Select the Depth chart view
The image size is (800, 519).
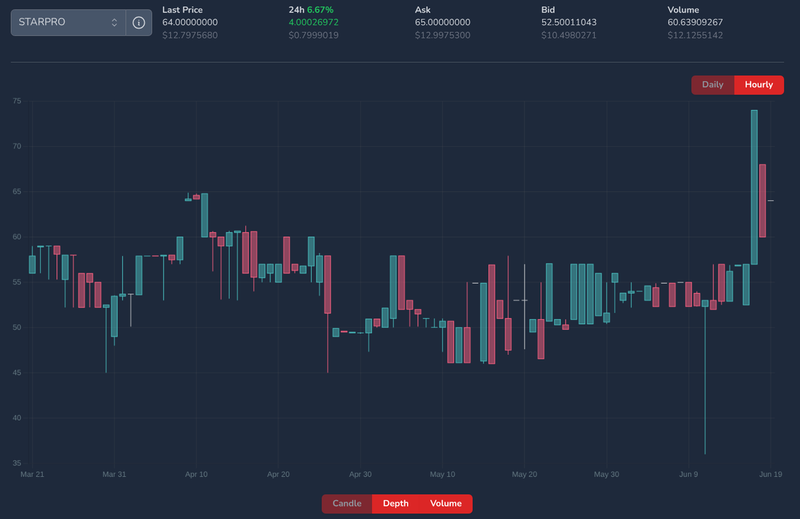396,504
